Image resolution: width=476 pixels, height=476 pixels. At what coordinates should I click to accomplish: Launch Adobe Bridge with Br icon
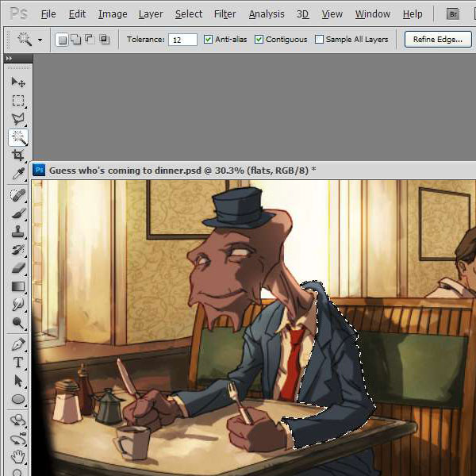pos(453,14)
